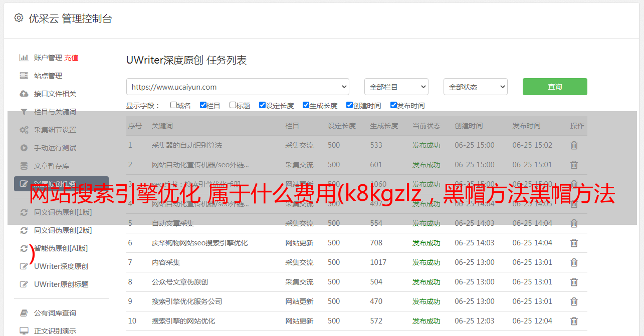
Task: Open 账户管理 in sidebar
Action: point(48,58)
